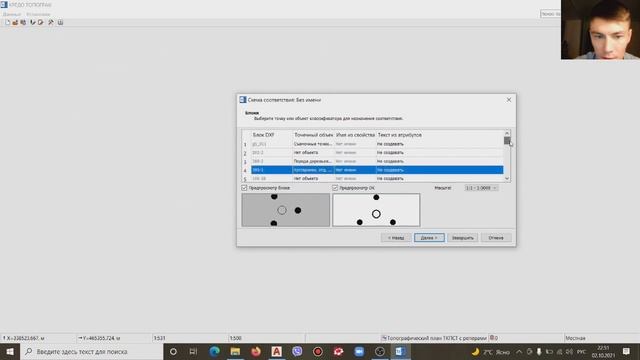Click the OBS icon in the taskbar

coord(380,351)
